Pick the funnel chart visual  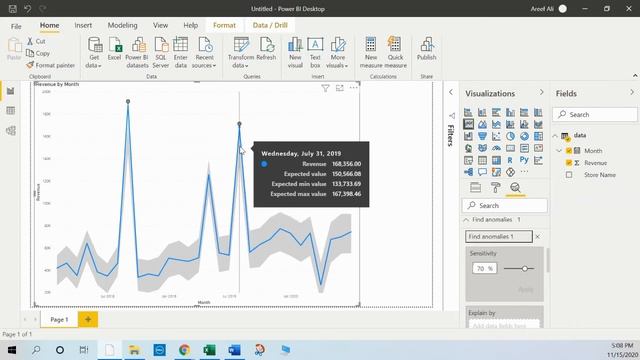click(x=482, y=136)
